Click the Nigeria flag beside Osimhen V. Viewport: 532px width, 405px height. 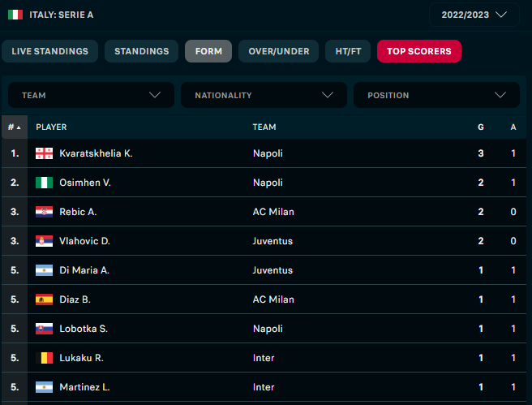(x=44, y=183)
